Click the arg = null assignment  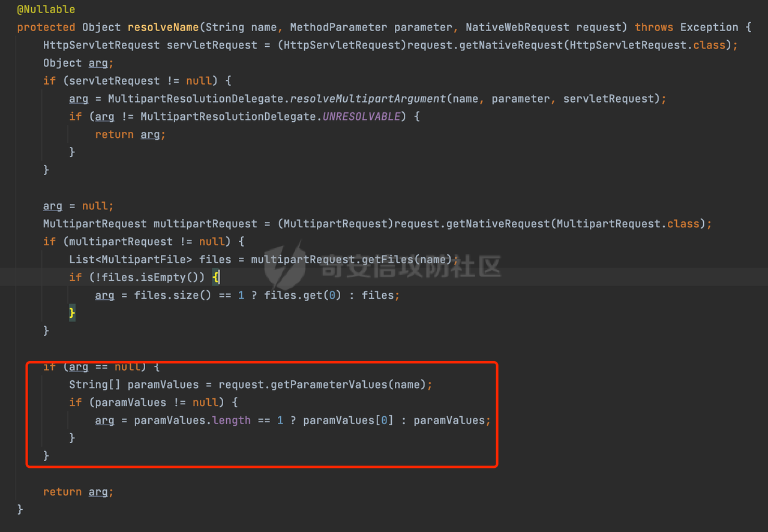click(78, 206)
